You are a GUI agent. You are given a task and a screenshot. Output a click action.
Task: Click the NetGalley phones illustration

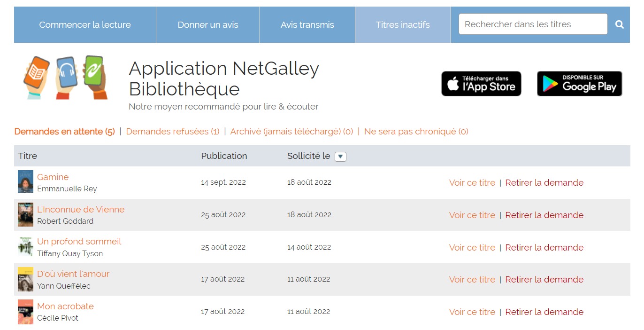point(65,77)
